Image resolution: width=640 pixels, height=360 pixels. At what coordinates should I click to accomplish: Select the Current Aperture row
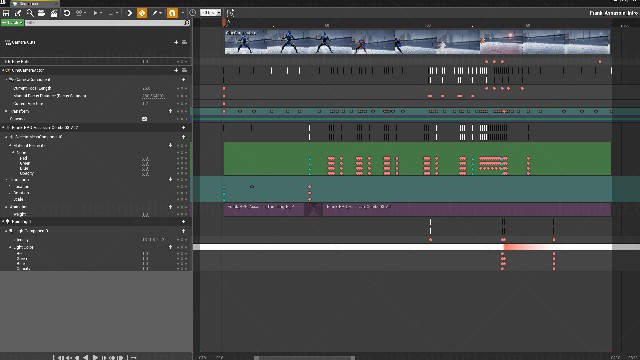(x=96, y=104)
